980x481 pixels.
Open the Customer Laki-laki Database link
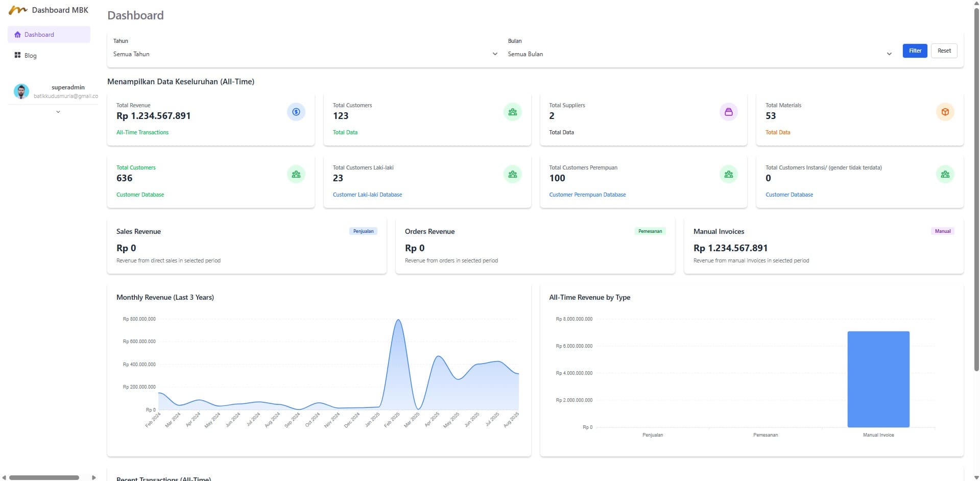click(367, 195)
